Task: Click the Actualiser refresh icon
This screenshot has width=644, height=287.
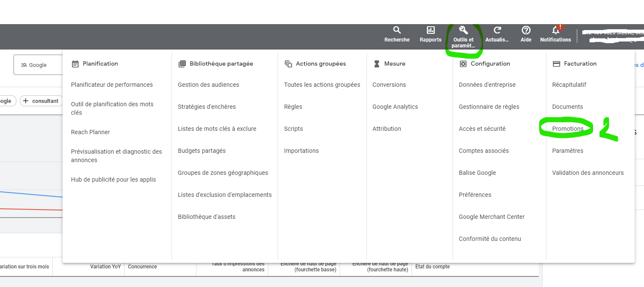Action: click(x=497, y=30)
